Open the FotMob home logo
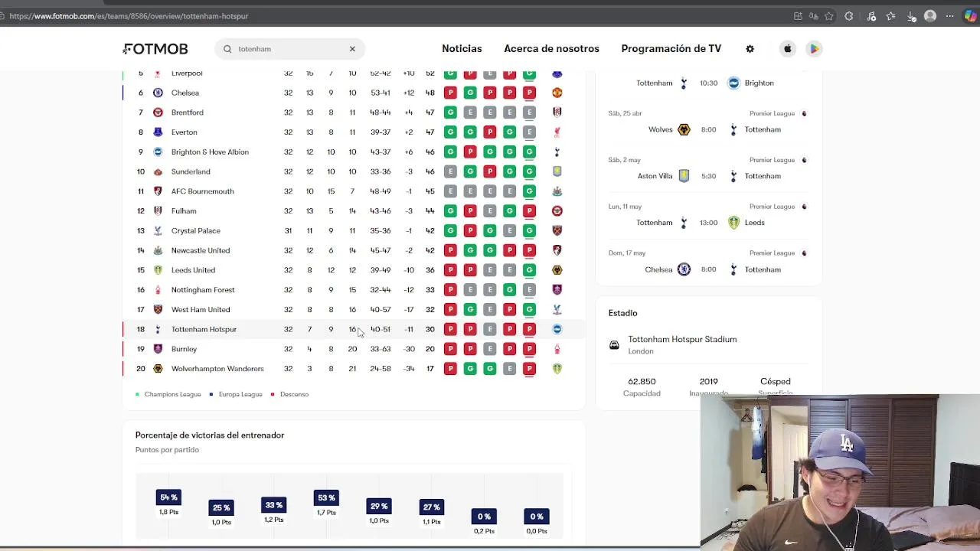The image size is (980, 551). click(x=155, y=49)
